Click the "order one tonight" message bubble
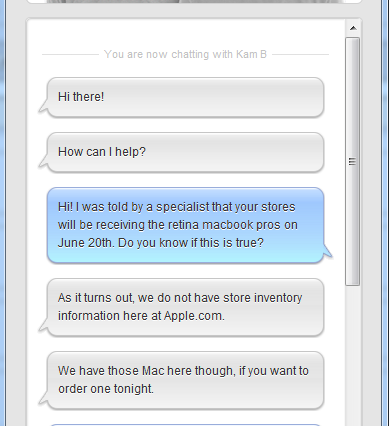The height and width of the screenshot is (426, 389). pos(185,380)
